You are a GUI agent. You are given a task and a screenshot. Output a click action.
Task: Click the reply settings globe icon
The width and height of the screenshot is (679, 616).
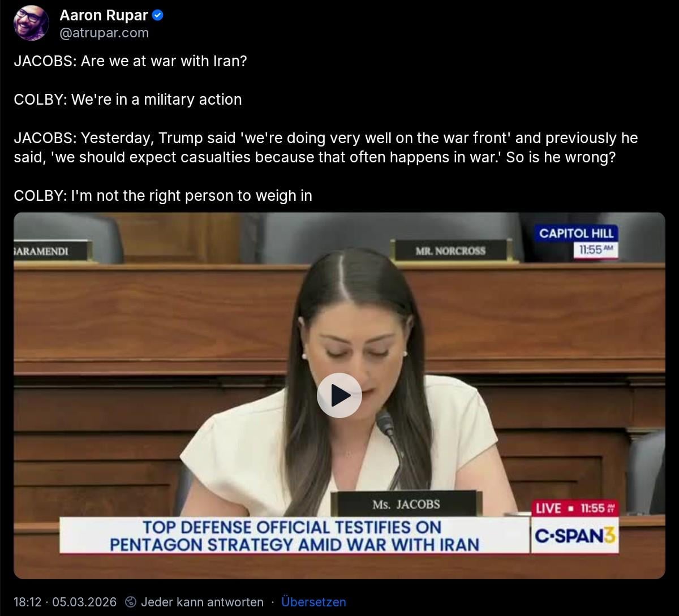[130, 602]
